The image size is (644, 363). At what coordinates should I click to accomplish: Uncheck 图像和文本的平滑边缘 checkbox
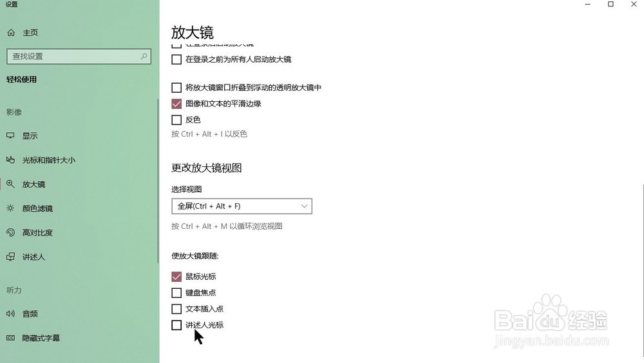(x=176, y=104)
